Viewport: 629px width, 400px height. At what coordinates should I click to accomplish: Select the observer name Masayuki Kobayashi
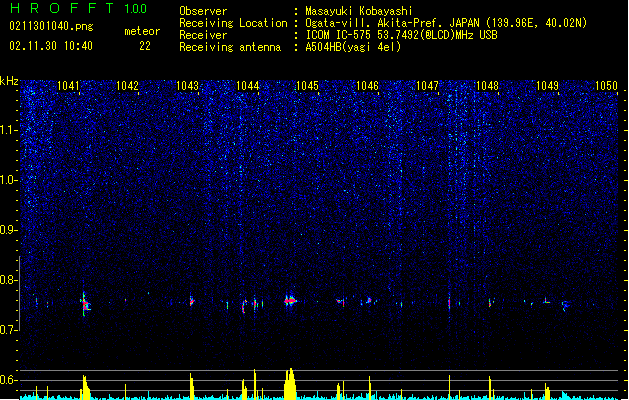point(359,11)
